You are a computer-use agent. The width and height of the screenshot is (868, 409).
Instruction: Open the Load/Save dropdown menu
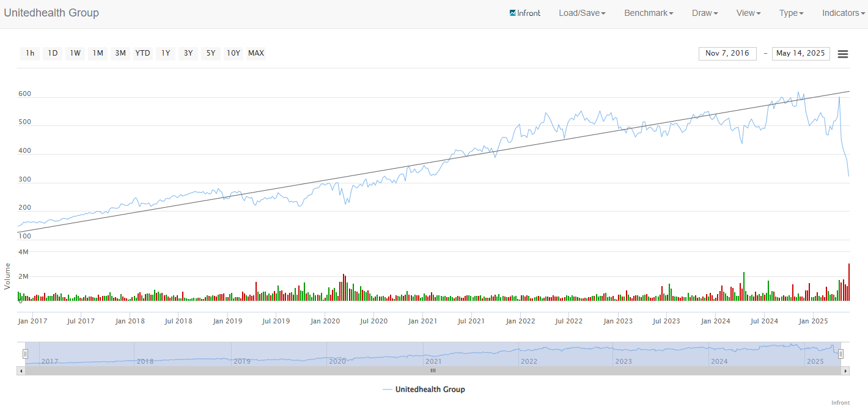click(x=582, y=13)
